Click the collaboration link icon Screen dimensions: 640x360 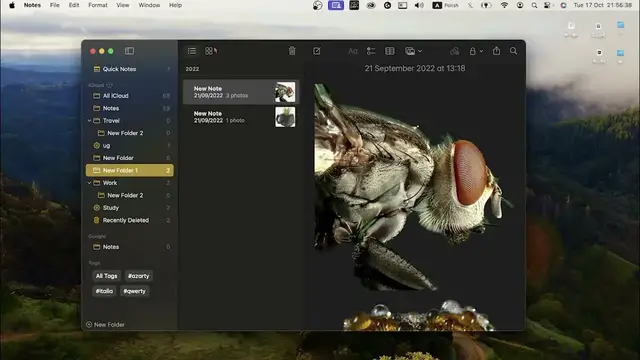pos(454,51)
